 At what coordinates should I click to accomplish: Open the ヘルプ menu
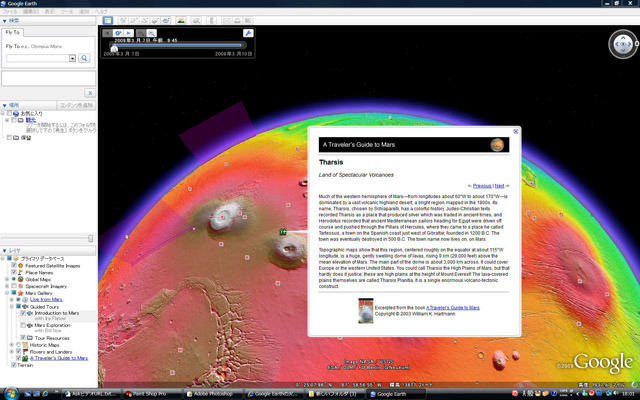point(101,11)
